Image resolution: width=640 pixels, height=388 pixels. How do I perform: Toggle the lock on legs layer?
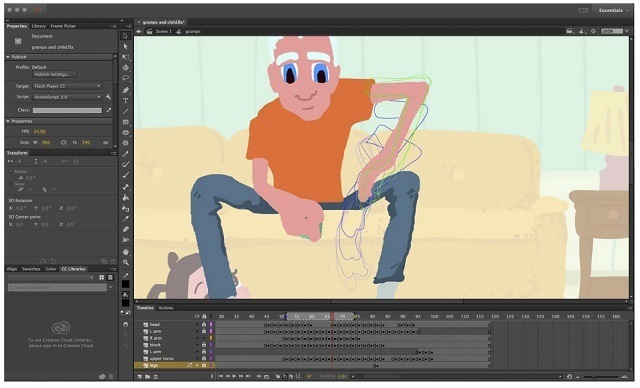(204, 366)
